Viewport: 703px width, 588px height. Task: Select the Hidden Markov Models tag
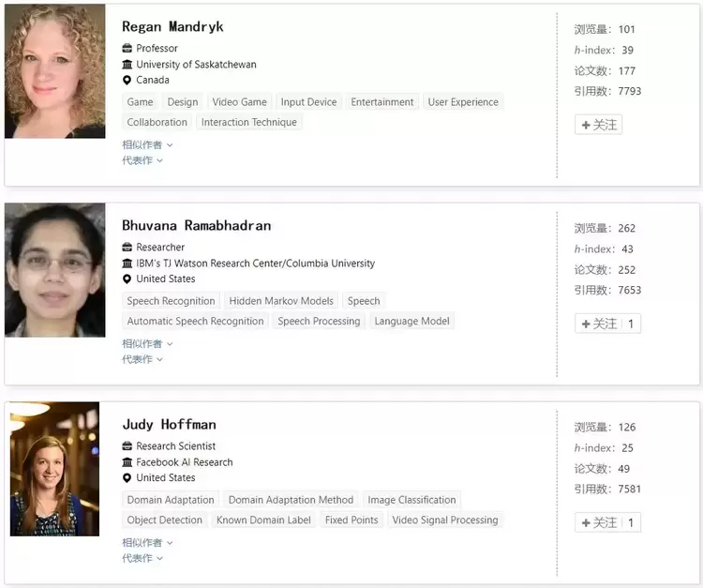point(281,301)
